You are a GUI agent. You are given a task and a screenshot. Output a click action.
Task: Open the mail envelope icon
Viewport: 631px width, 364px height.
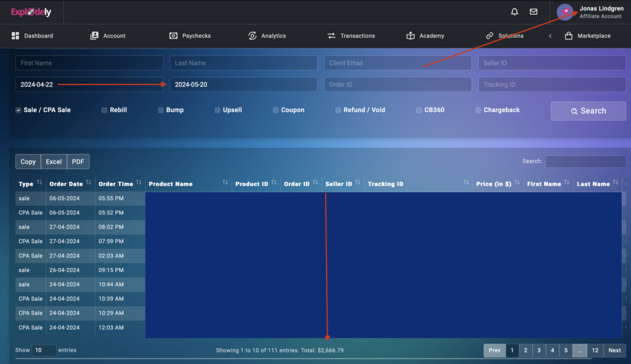click(x=534, y=12)
